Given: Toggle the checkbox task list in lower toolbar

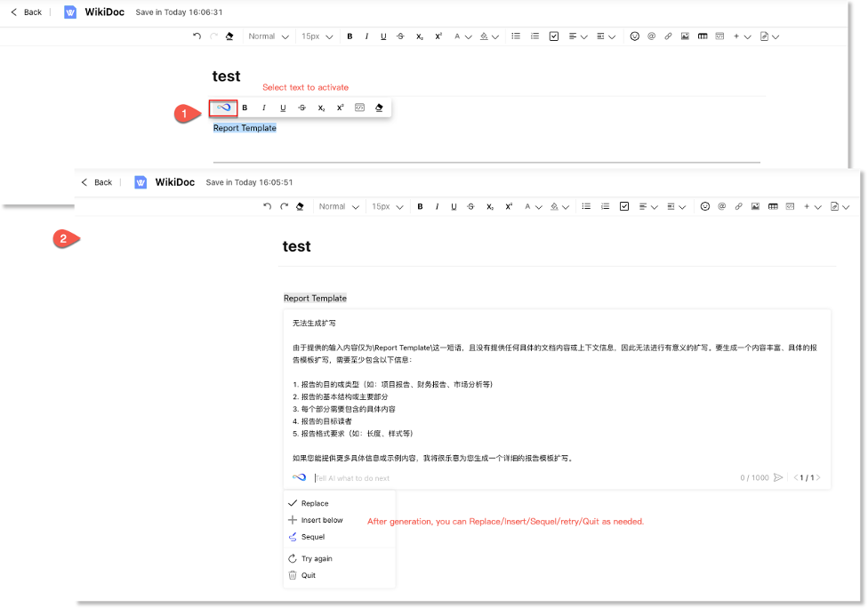Looking at the screenshot, I should (x=624, y=206).
